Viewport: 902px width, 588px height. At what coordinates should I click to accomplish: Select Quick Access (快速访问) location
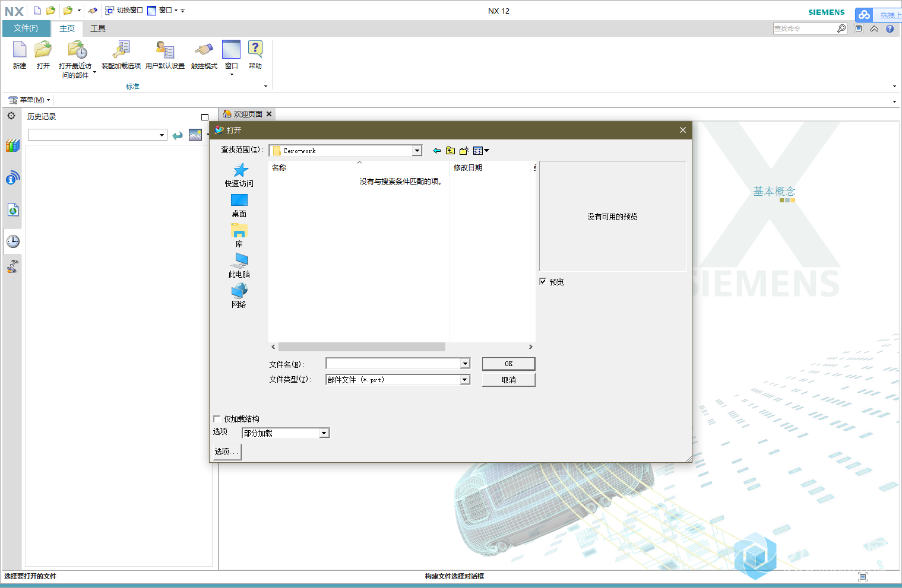(x=239, y=176)
